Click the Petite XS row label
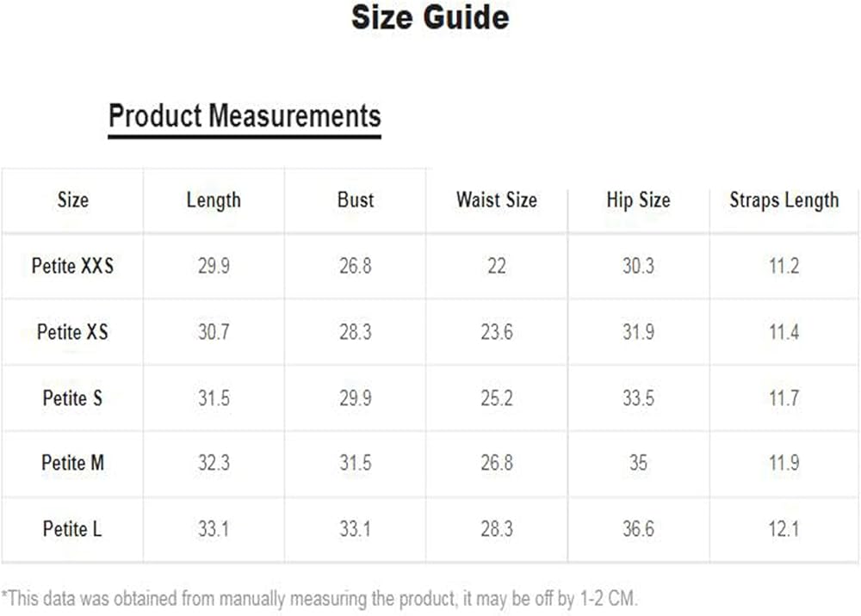861x616 pixels. (72, 332)
